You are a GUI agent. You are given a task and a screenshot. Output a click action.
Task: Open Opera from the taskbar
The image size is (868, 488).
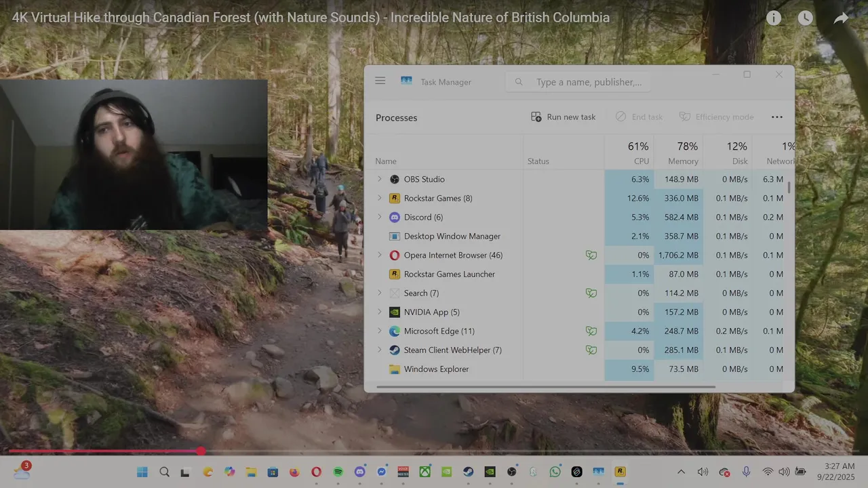316,472
